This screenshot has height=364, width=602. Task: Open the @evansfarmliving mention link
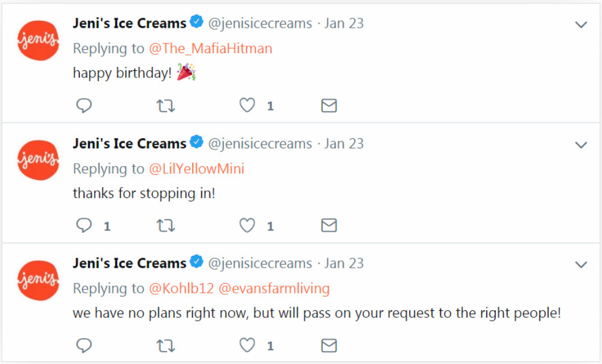274,289
